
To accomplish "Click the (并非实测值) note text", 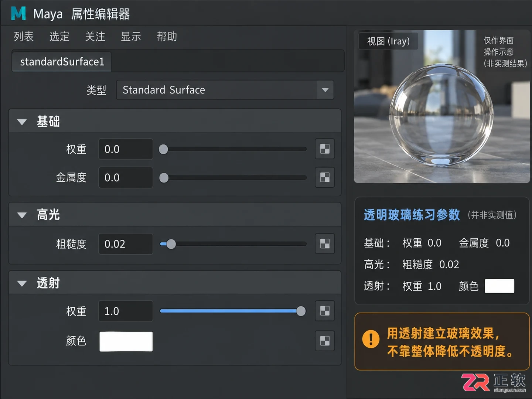I will click(x=492, y=215).
